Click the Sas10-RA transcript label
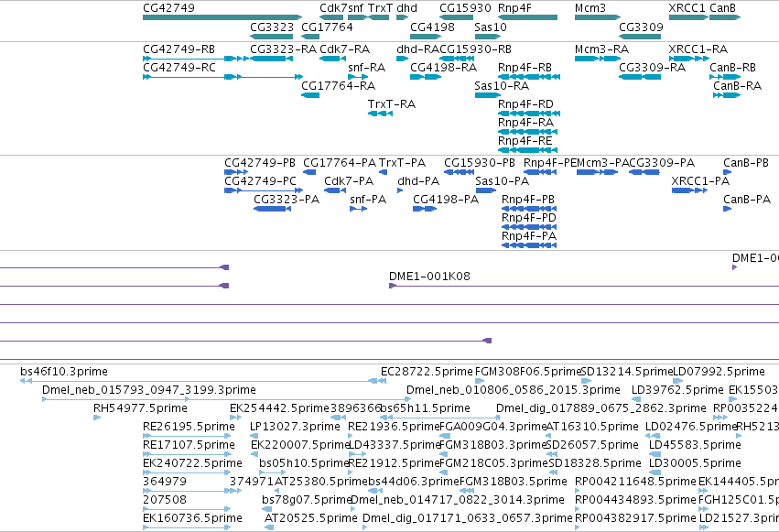Viewport: 779px width, 532px height. (x=502, y=86)
